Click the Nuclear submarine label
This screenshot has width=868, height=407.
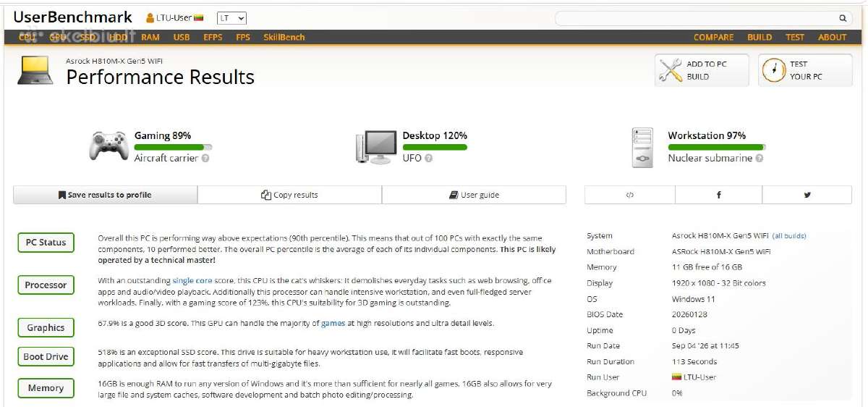(710, 158)
